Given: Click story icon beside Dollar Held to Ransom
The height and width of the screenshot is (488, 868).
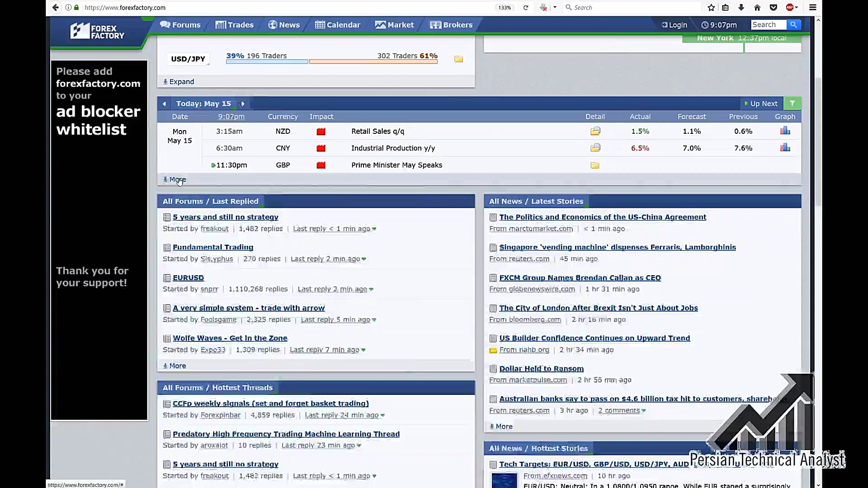Looking at the screenshot, I should pos(493,369).
